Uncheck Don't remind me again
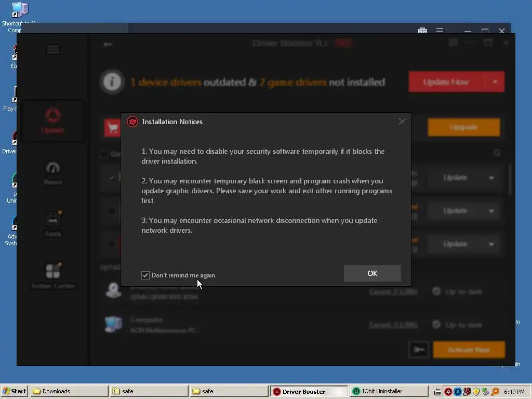This screenshot has width=532, height=399. (x=145, y=275)
